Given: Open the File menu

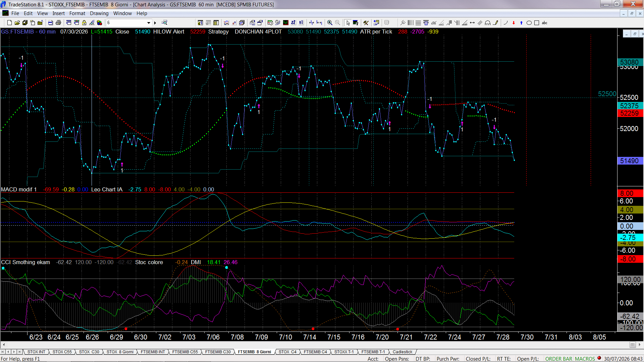Looking at the screenshot, I should [x=15, y=13].
